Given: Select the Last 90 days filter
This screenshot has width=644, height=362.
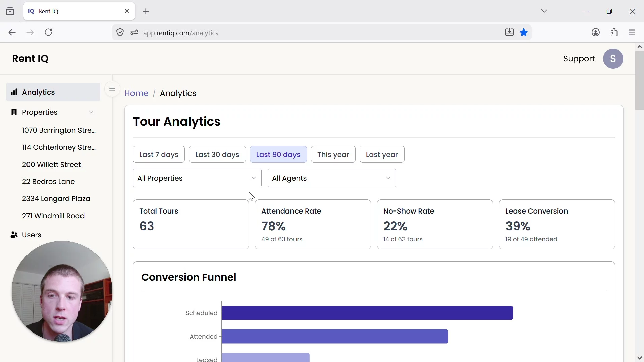Looking at the screenshot, I should pos(278,155).
